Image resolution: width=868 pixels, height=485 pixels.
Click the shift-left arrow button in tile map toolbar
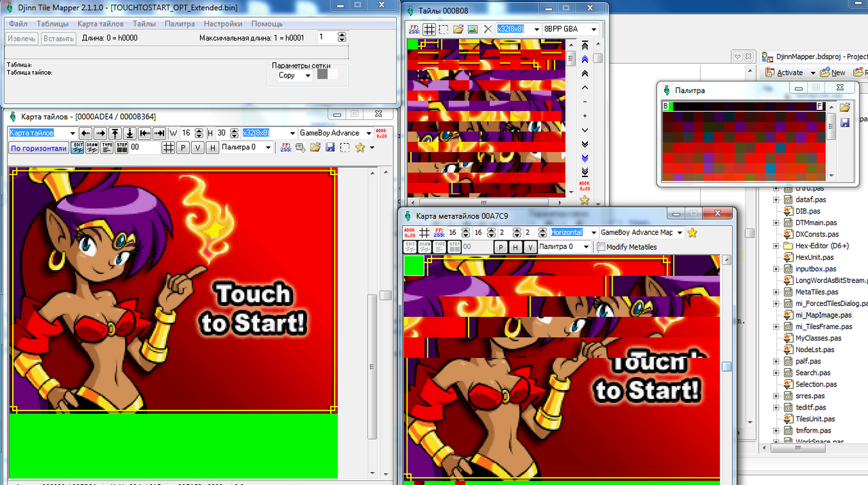point(85,134)
